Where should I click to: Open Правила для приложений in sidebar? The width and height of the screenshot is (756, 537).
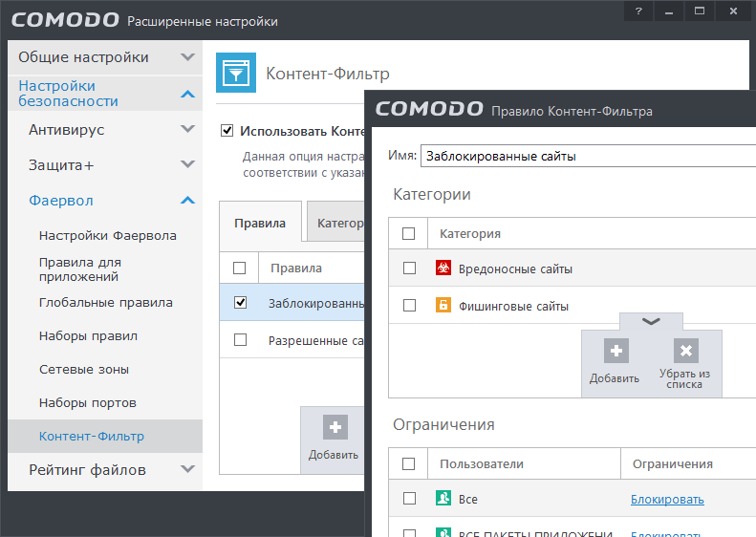tap(80, 269)
